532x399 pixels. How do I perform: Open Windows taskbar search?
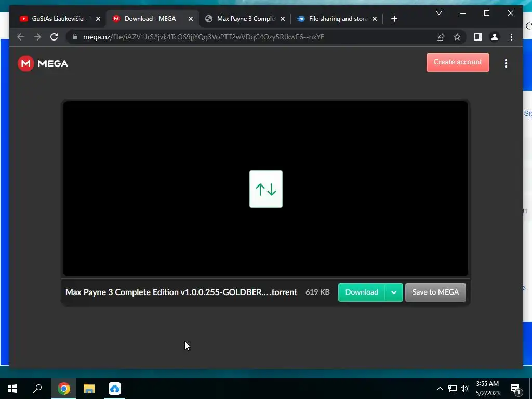37,389
